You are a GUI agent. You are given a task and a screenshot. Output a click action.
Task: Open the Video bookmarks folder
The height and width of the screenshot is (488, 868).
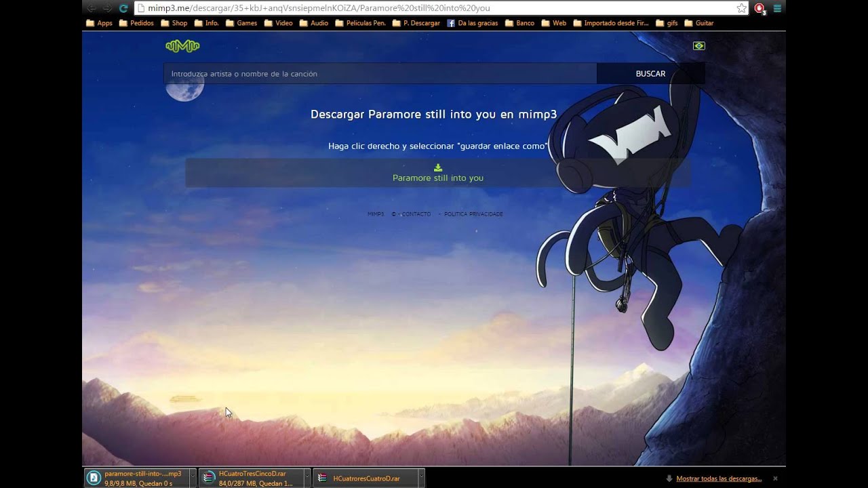click(x=279, y=23)
